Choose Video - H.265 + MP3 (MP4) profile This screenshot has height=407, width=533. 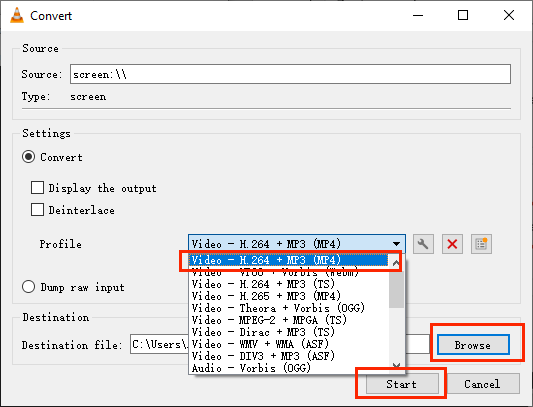coord(289,296)
